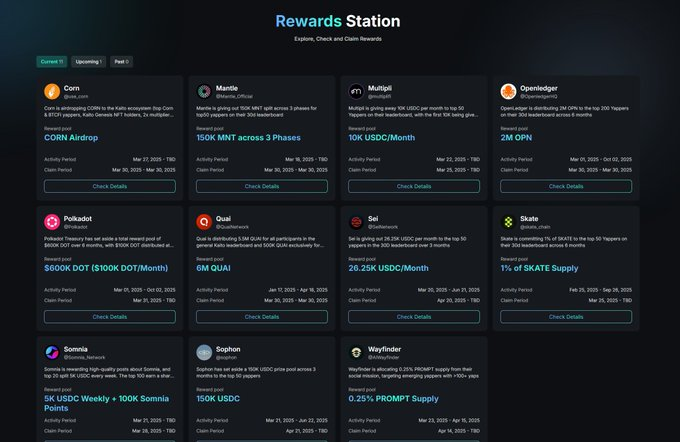Click the Wayfinder logo icon

tap(356, 353)
